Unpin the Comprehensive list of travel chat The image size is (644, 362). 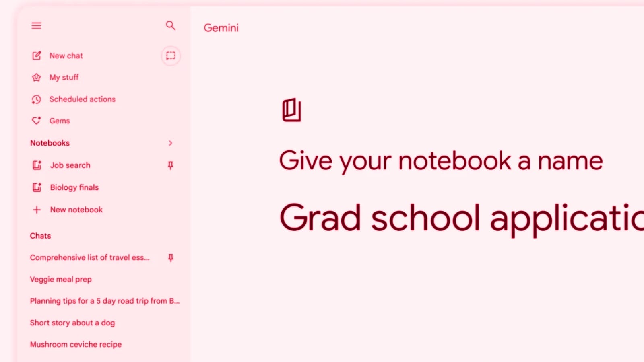(x=171, y=258)
